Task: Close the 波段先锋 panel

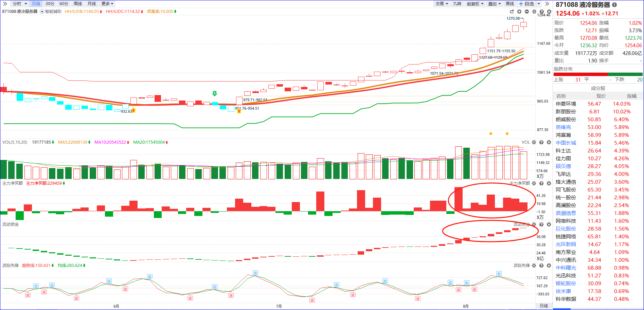Action: [x=549, y=266]
